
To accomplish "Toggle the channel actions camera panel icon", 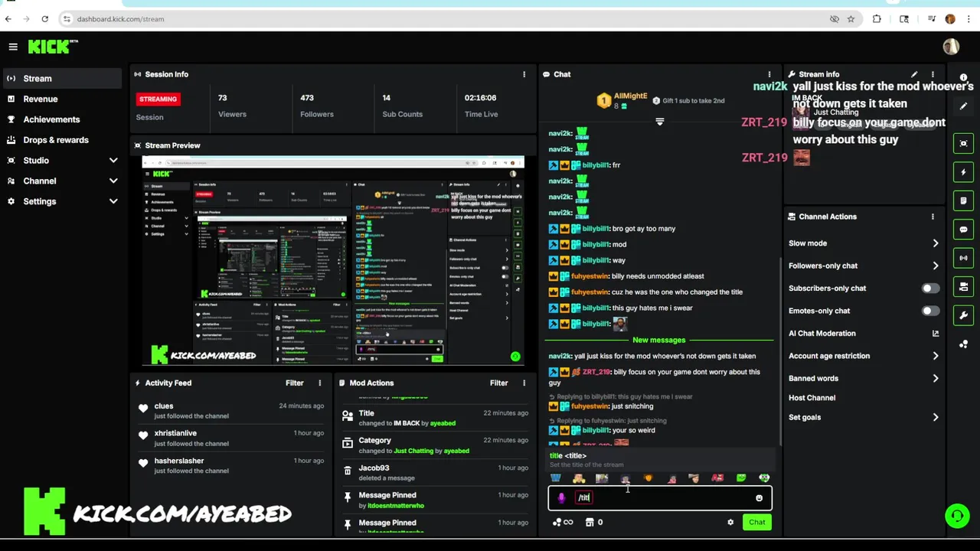I will 964,287.
